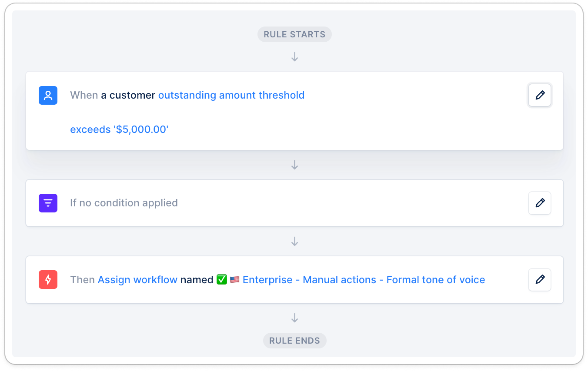Viewport: 588px width, 371px height.
Task: Click the 'a customer' trigger text
Action: pyautogui.click(x=128, y=95)
